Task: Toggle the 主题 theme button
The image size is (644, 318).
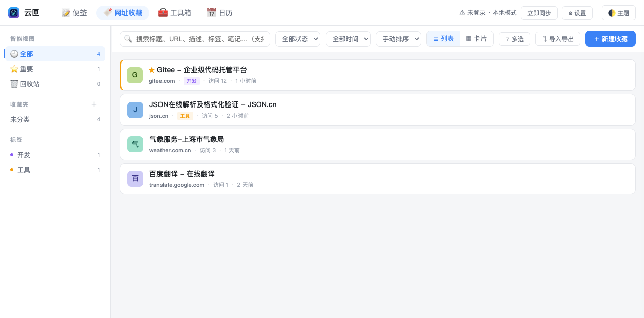Action: [619, 13]
